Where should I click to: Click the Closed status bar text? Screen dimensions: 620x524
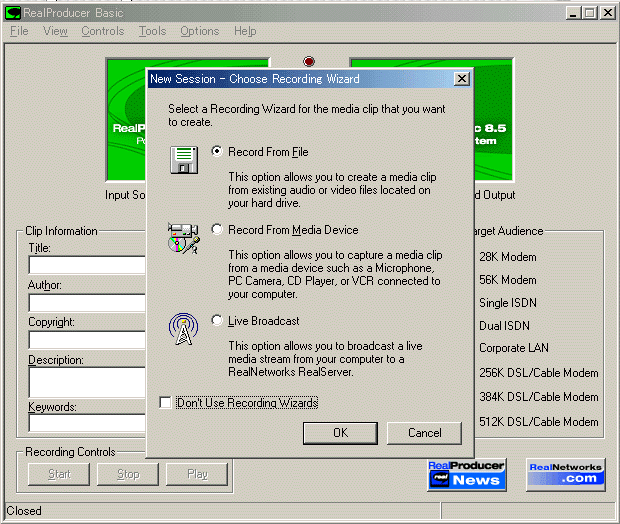24,511
